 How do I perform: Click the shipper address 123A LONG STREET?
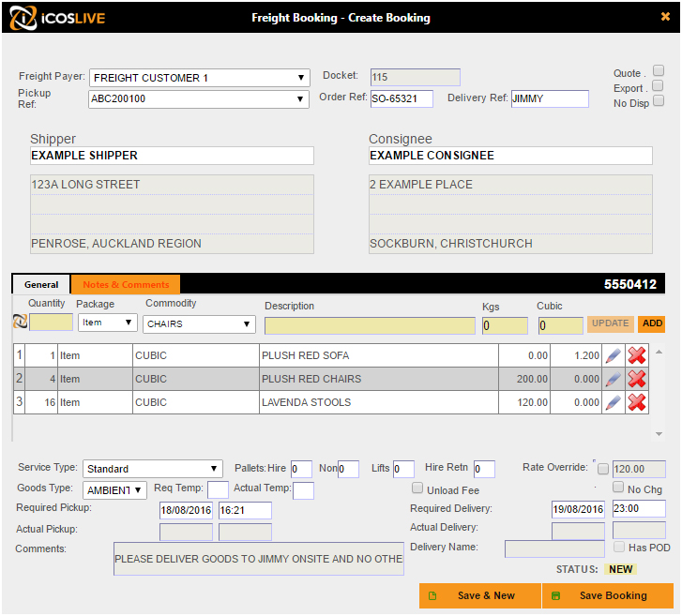point(172,185)
